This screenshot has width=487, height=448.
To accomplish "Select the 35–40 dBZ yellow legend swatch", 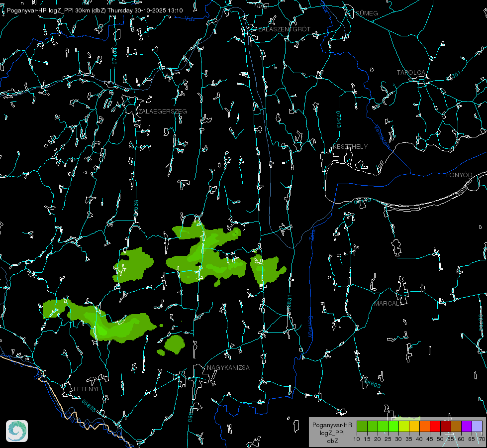I will click(x=414, y=426).
